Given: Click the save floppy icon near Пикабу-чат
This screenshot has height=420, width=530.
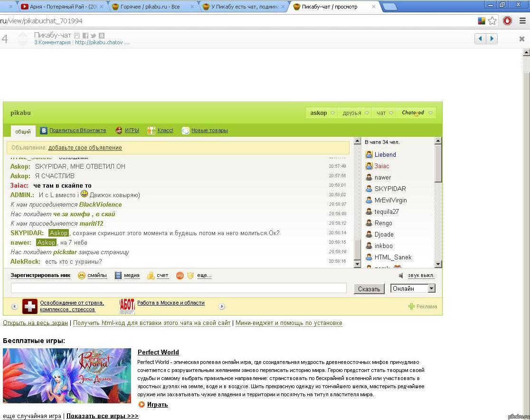Looking at the screenshot, I should coord(77,35).
